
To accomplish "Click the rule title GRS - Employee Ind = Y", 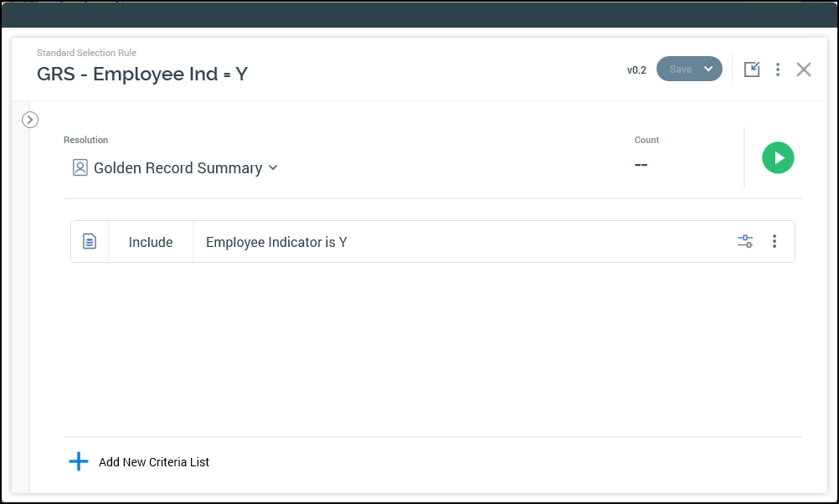I will tap(142, 74).
